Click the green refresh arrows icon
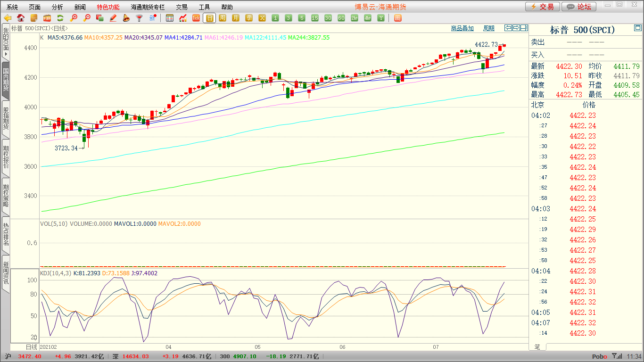 point(60,18)
